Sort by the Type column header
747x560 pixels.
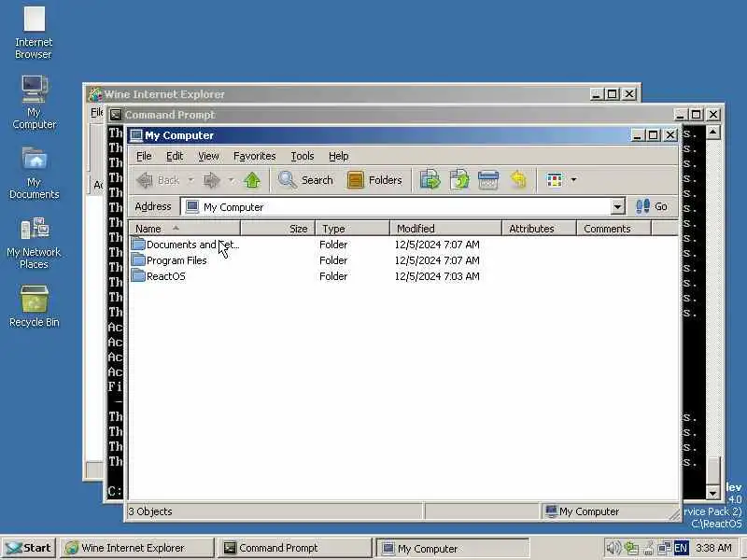click(x=353, y=229)
